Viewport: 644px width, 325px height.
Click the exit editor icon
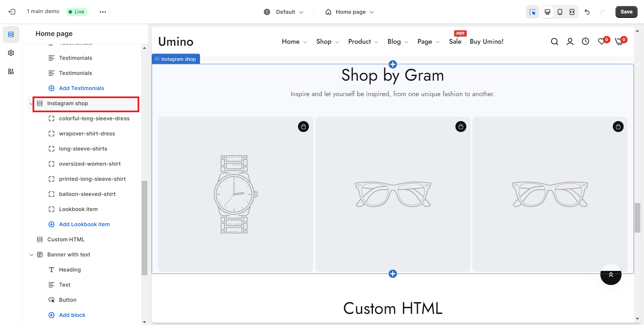(x=12, y=12)
